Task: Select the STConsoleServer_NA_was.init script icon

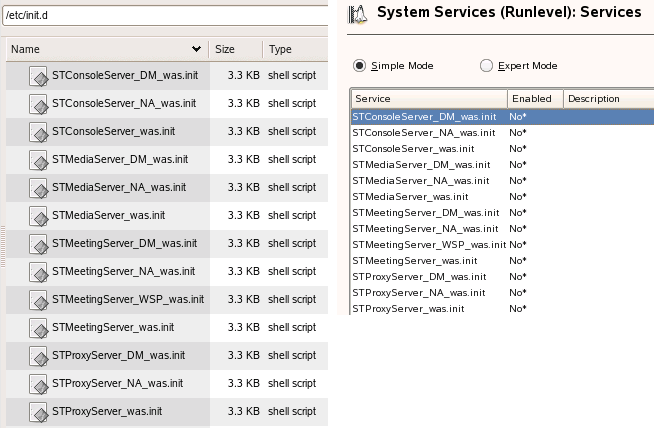Action: 39,104
